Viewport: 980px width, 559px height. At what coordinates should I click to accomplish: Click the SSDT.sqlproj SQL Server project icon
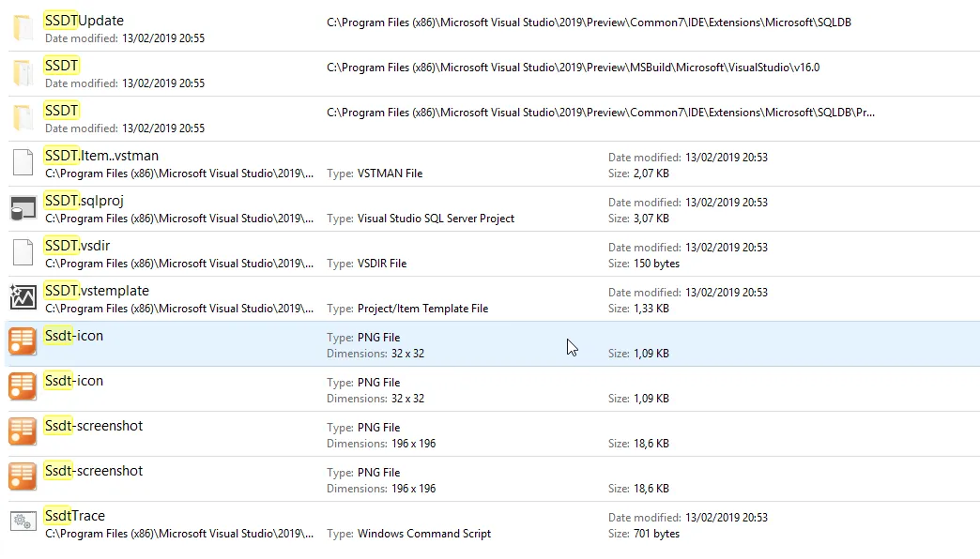23,208
